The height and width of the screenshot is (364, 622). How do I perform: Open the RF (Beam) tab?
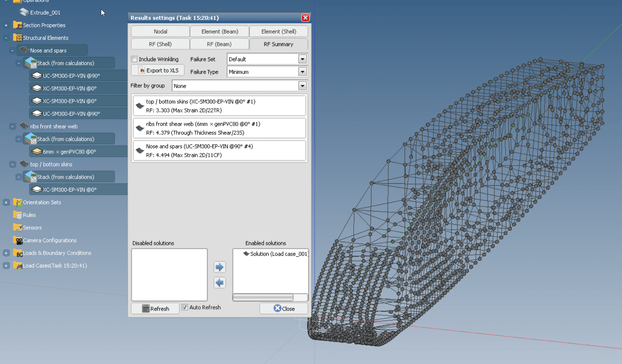coord(220,44)
